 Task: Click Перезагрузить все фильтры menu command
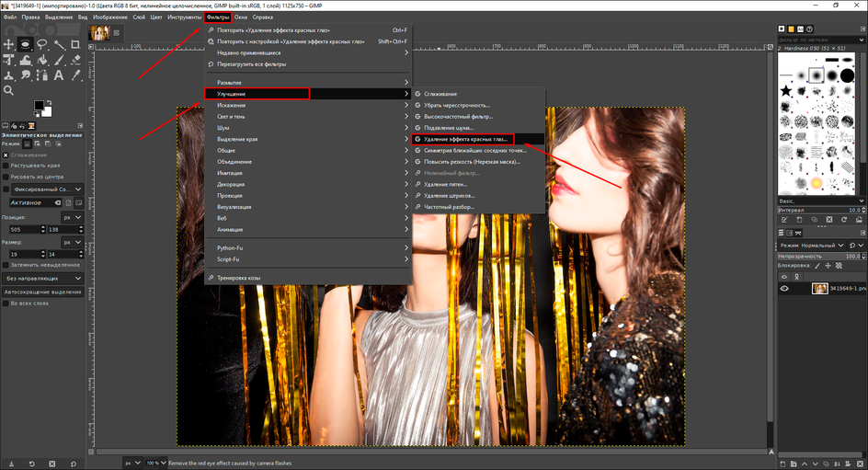[251, 64]
